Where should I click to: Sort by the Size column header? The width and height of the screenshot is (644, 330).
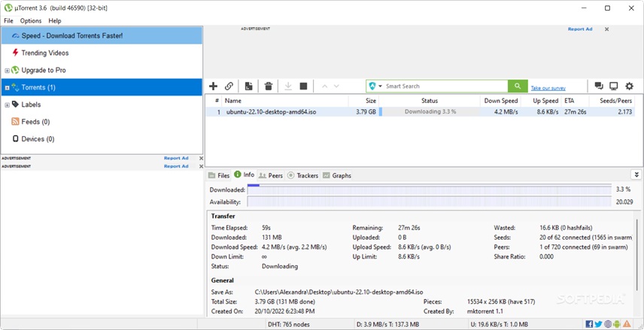[x=363, y=101]
